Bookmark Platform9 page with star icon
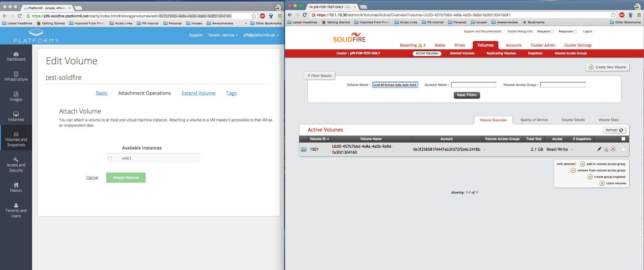The width and height of the screenshot is (644, 270). coord(254,16)
